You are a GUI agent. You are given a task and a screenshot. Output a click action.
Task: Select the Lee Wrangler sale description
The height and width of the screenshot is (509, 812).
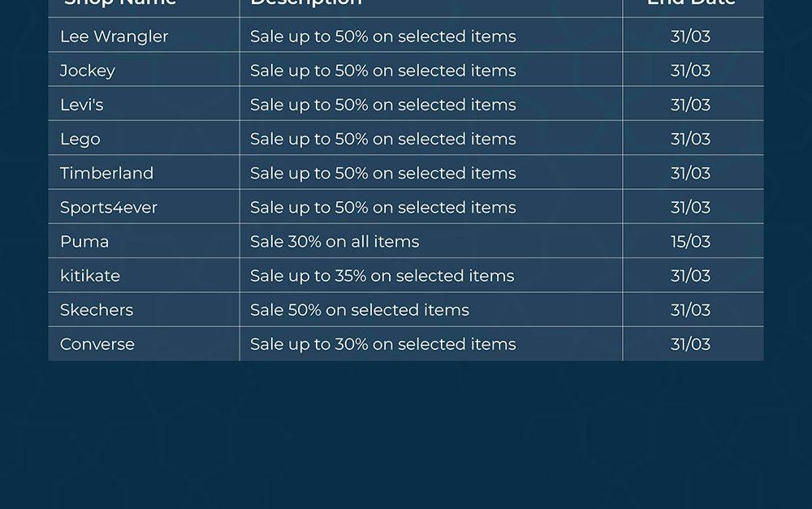point(382,37)
